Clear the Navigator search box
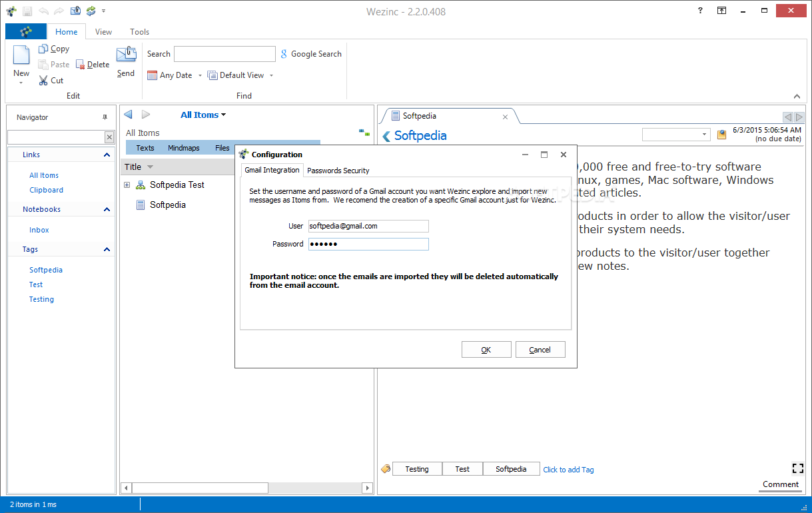The width and height of the screenshot is (812, 513). [109, 137]
